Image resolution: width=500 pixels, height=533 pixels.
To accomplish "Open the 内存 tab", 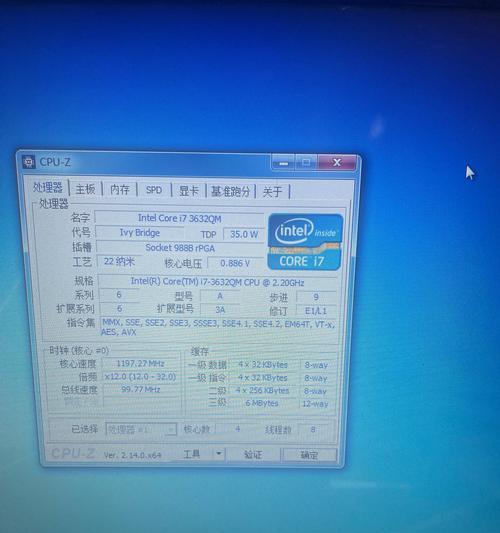I will coord(120,189).
